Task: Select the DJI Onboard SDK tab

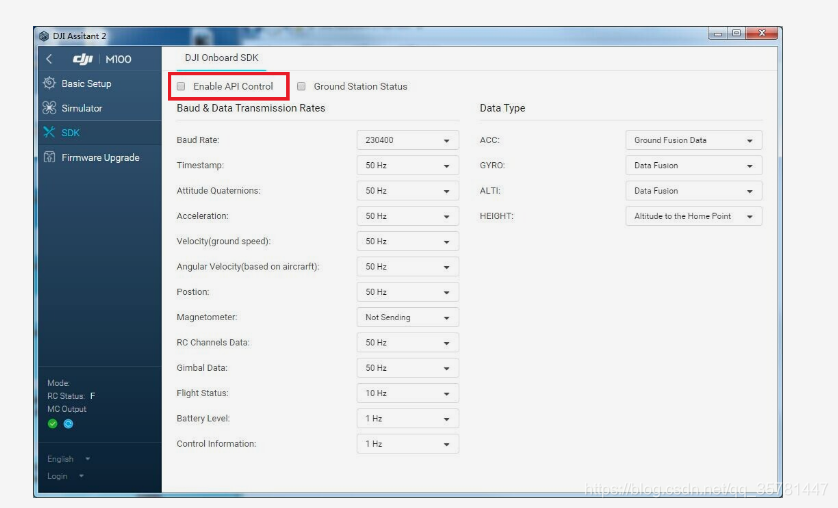Action: point(221,58)
